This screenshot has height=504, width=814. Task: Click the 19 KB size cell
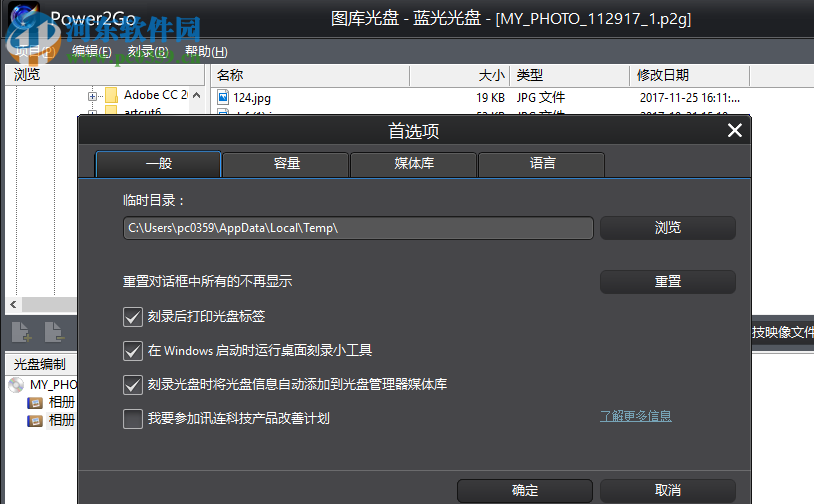tap(491, 98)
